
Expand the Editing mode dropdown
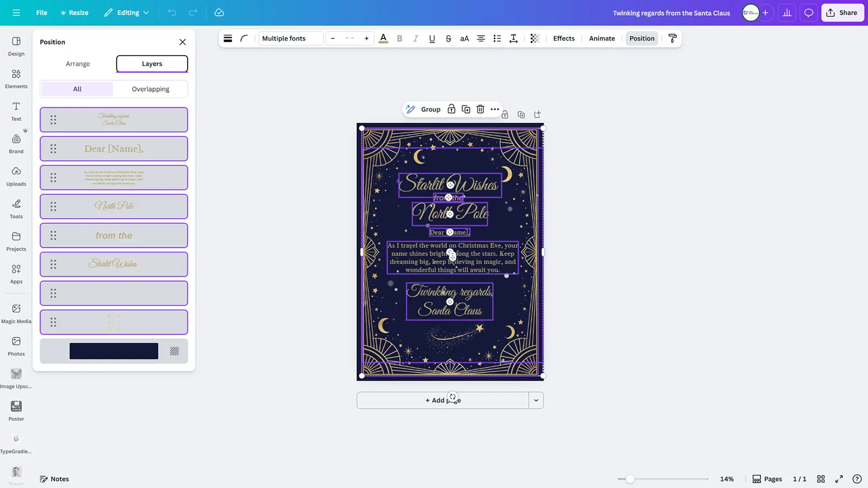[x=127, y=12]
